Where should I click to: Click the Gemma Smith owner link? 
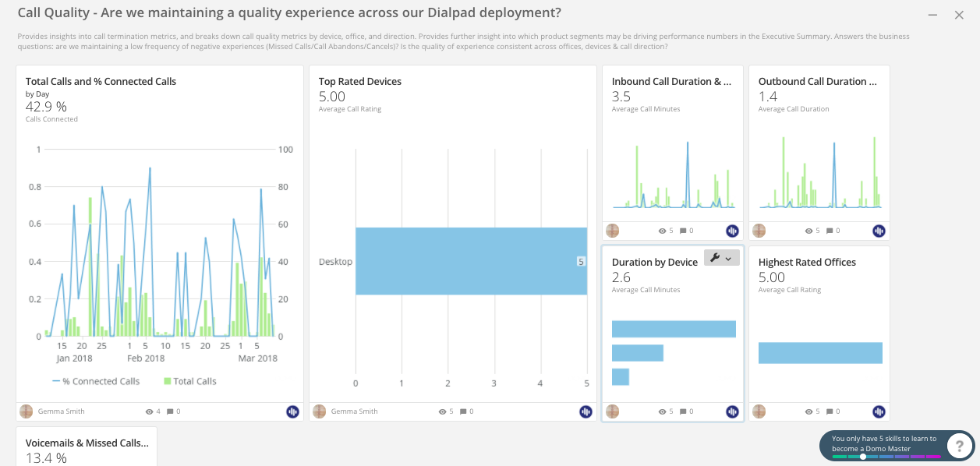coord(62,411)
